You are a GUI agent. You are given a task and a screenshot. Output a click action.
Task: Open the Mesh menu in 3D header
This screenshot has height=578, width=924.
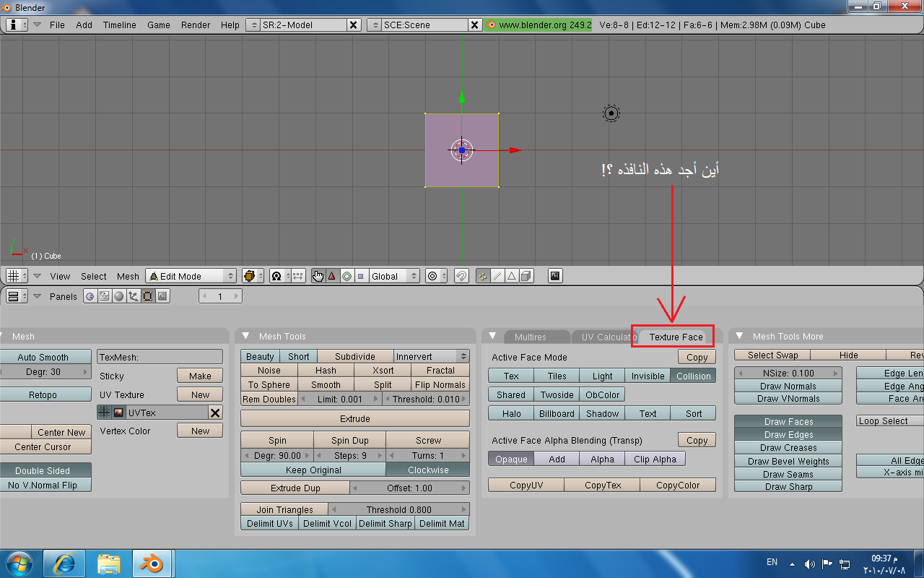(x=128, y=276)
